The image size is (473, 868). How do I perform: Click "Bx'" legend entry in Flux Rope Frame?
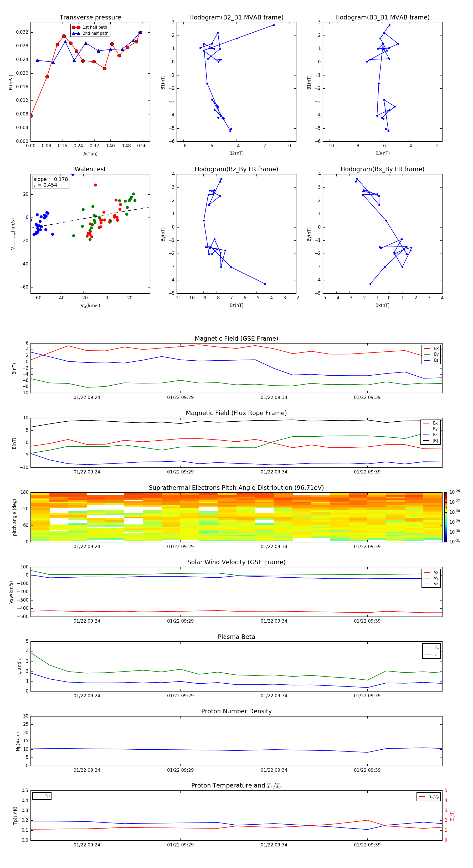[431, 423]
